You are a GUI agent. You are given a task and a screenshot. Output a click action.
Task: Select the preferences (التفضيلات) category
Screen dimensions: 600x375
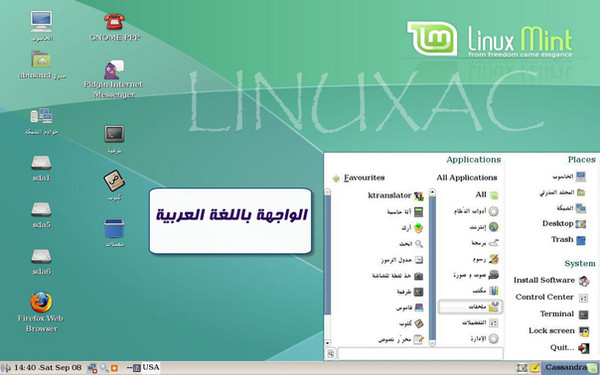(480, 323)
